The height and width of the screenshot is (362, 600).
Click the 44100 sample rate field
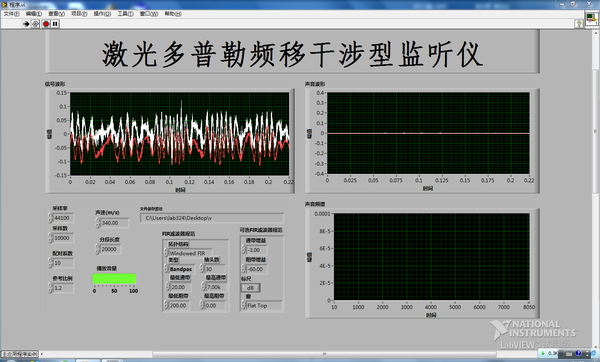pos(63,218)
